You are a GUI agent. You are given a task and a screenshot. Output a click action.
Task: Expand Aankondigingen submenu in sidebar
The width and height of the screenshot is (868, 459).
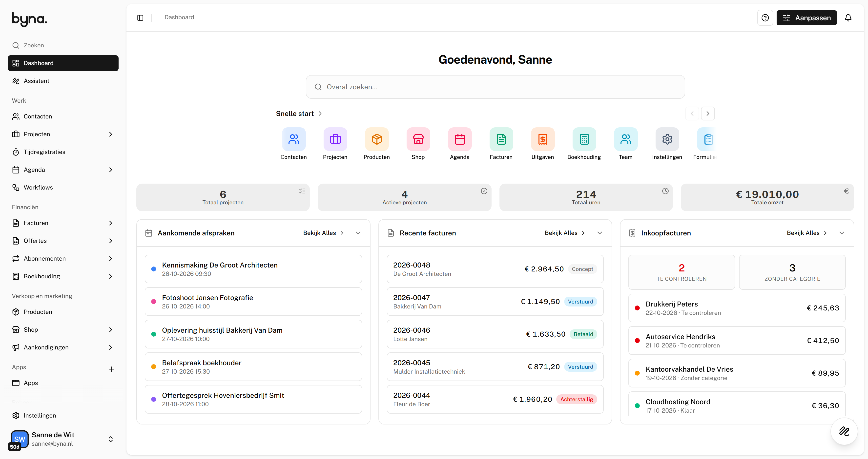(110, 348)
